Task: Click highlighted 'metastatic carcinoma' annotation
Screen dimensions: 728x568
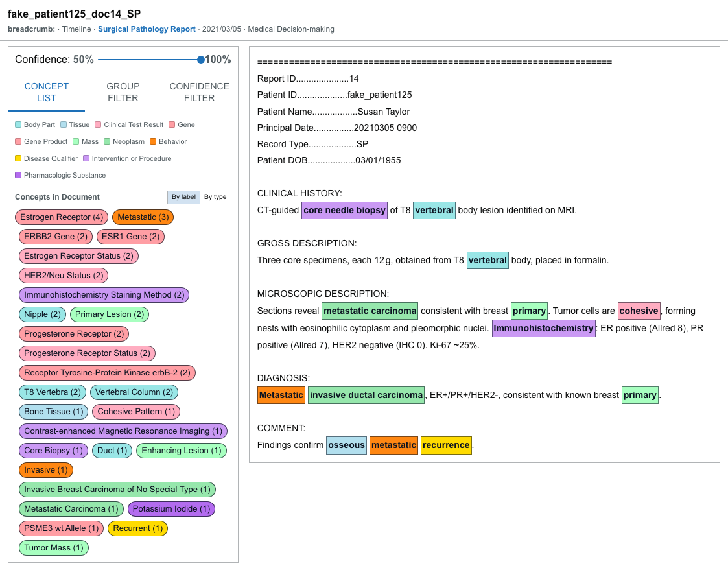Action: click(x=370, y=311)
